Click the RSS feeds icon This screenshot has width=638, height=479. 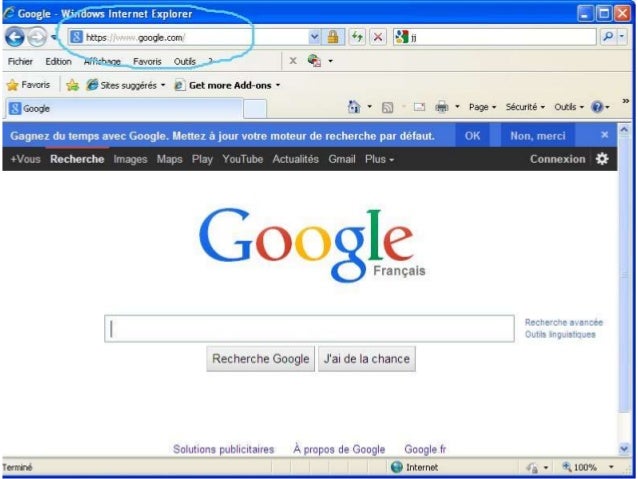(x=387, y=107)
